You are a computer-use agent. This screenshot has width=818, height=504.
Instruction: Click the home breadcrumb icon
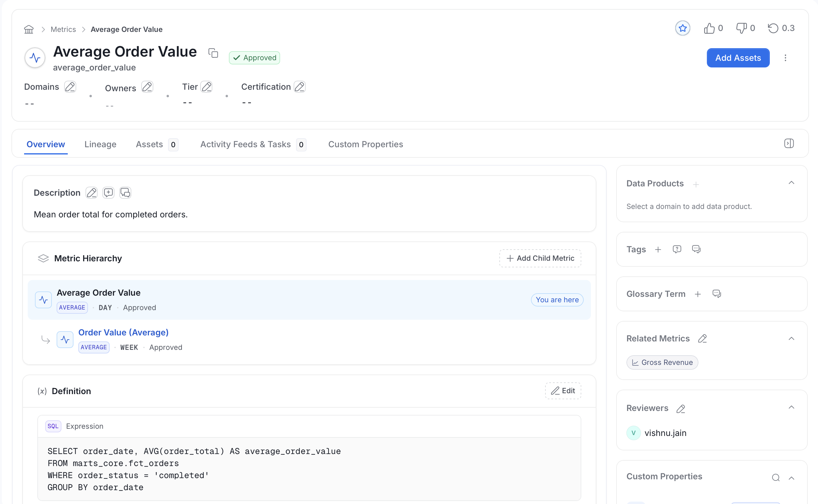pyautogui.click(x=29, y=29)
